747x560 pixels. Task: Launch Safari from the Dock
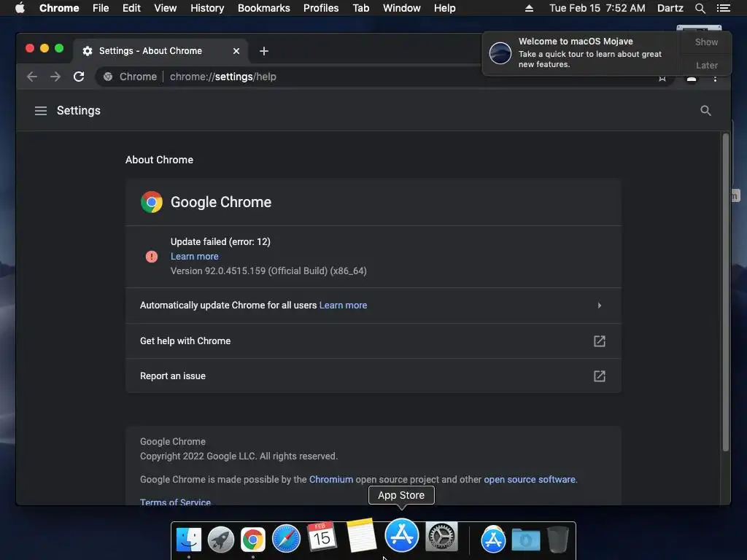pyautogui.click(x=286, y=539)
